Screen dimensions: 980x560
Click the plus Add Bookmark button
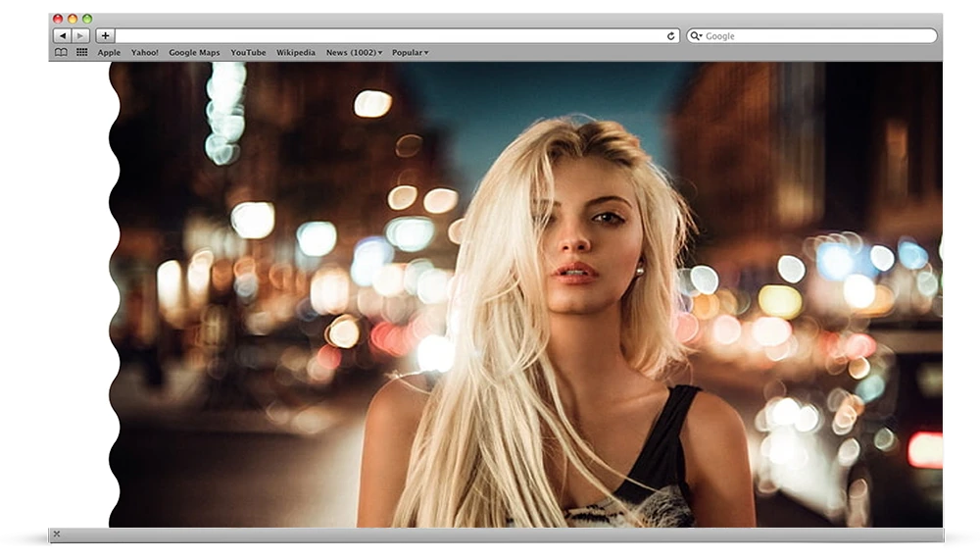(x=105, y=36)
